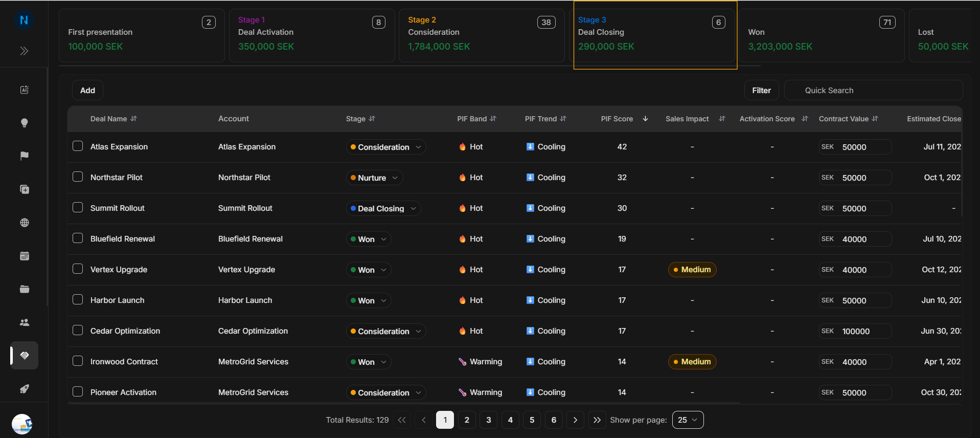
Task: Sort by Contract Value column
Action: [x=875, y=119]
